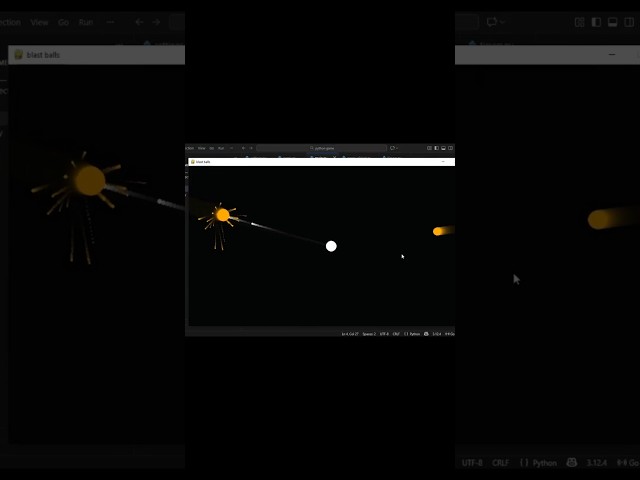Click the orange ball at the right edge of the game

pyautogui.click(x=437, y=231)
